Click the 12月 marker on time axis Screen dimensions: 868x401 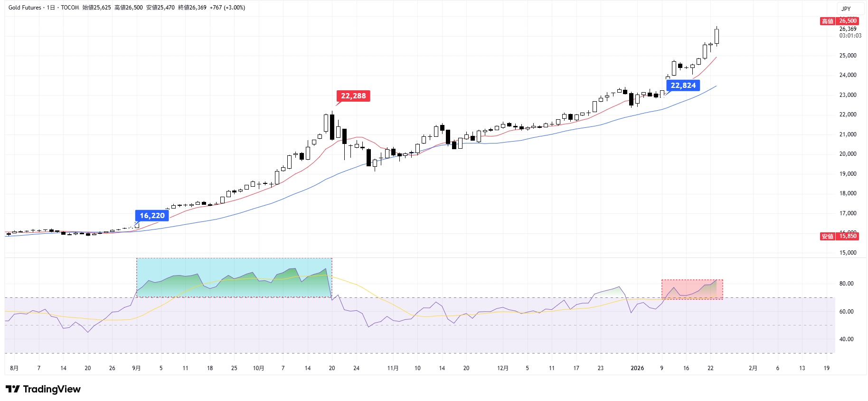tap(502, 368)
